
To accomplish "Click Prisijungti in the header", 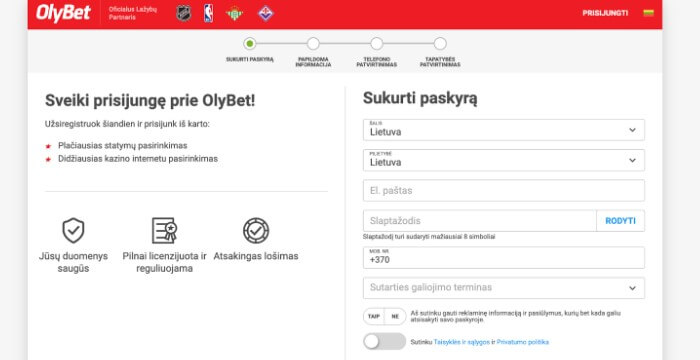I will click(x=605, y=13).
